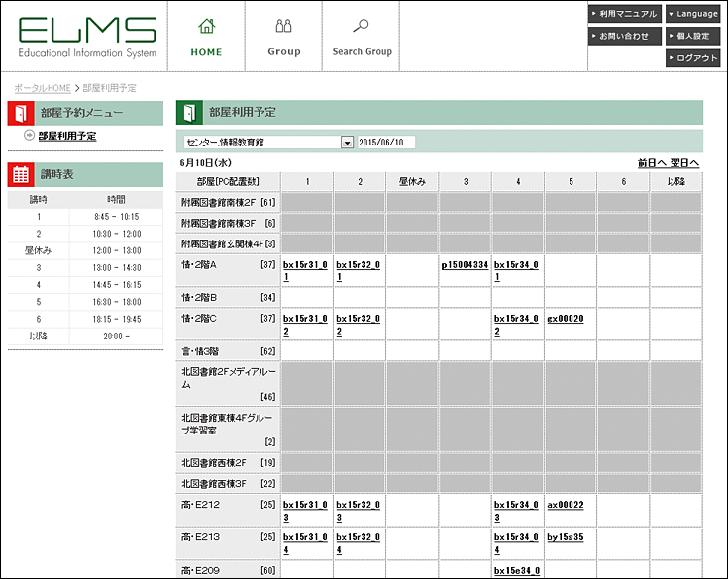Select the Group tab label
The height and width of the screenshot is (579, 728).
pos(284,51)
